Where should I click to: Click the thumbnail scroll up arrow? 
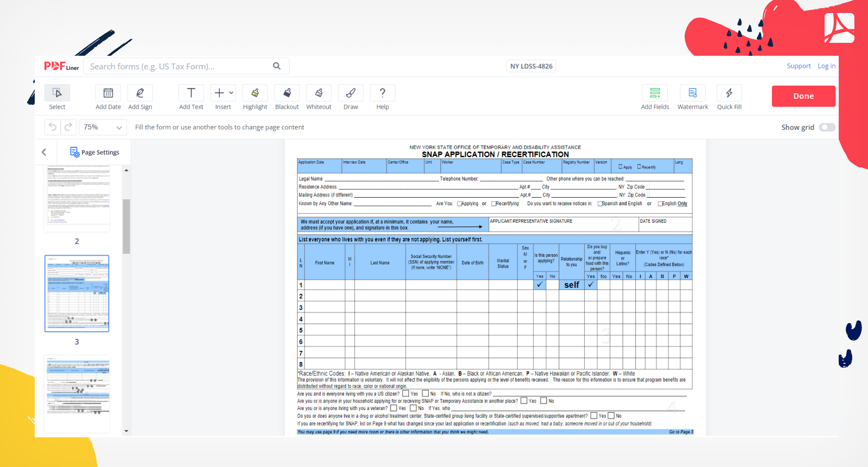pos(126,170)
